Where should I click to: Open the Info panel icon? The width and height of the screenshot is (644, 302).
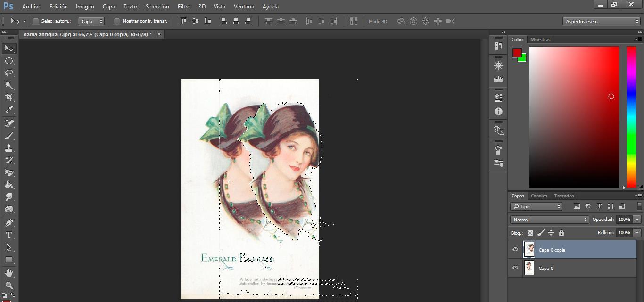coord(498,112)
